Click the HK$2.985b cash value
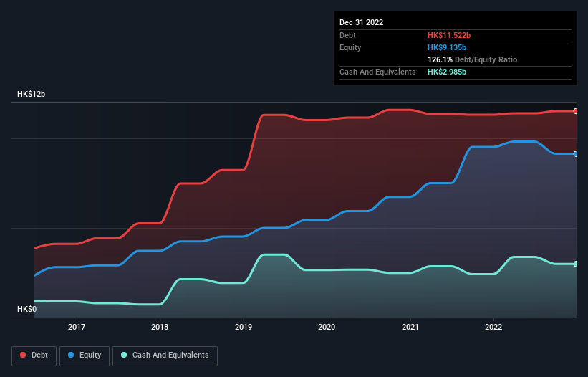 [x=447, y=72]
